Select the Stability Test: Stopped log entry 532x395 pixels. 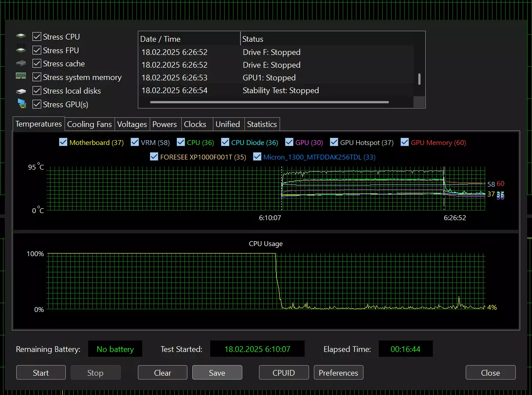pyautogui.click(x=276, y=91)
